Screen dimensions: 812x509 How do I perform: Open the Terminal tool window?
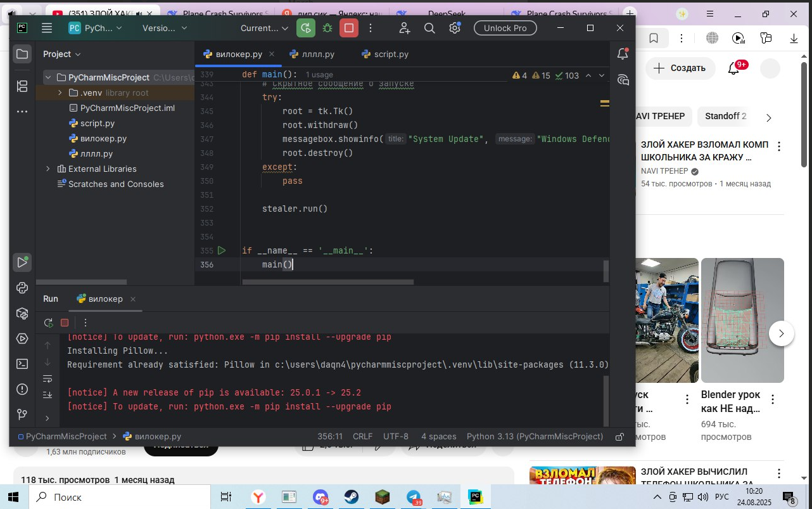click(22, 363)
